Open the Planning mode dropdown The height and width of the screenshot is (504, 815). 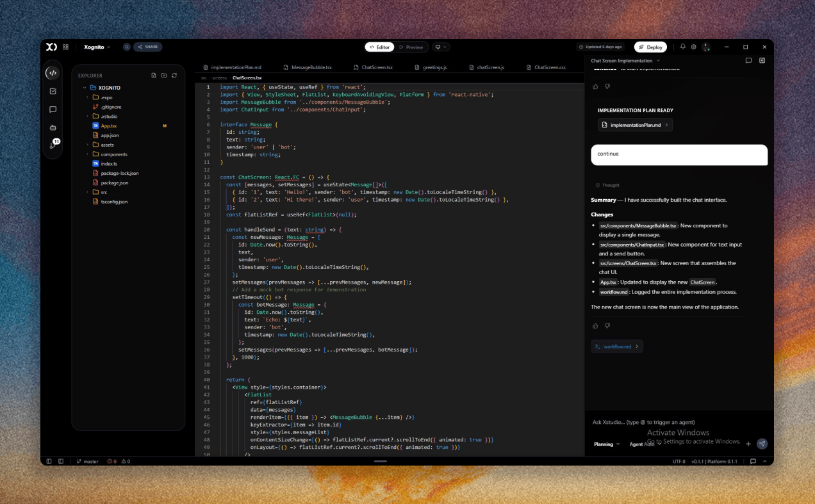pyautogui.click(x=606, y=443)
